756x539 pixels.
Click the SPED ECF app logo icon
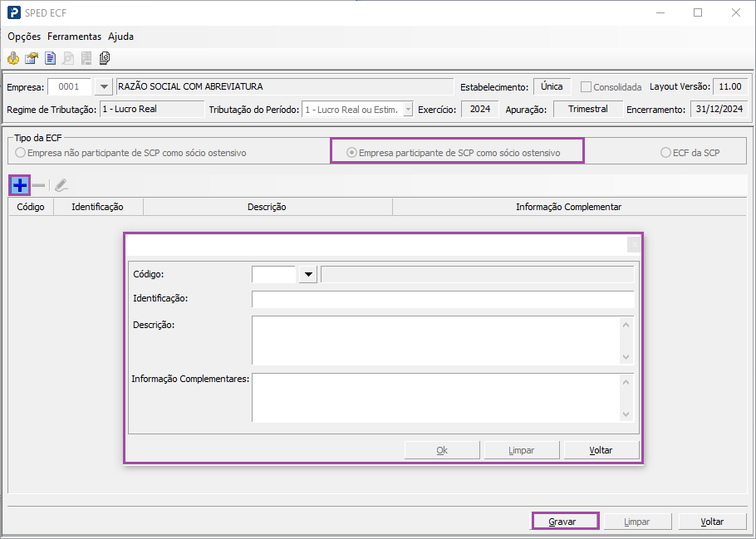(14, 13)
